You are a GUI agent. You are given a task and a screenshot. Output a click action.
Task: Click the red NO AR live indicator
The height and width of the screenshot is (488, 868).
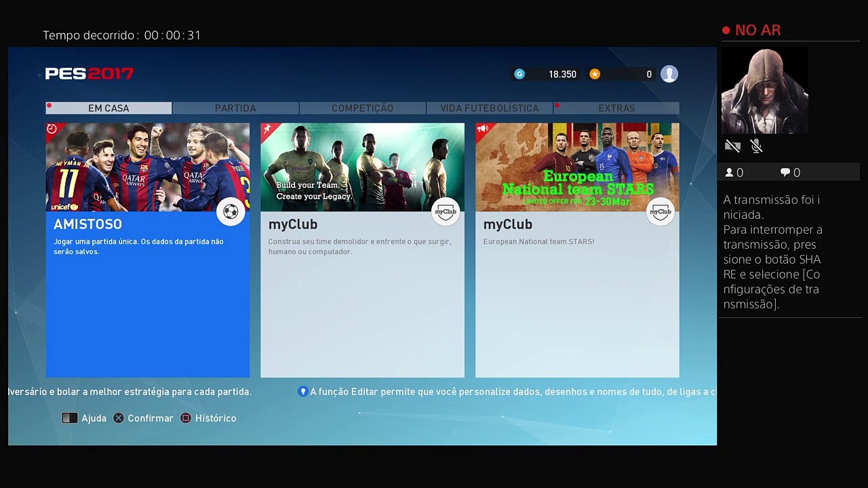751,30
